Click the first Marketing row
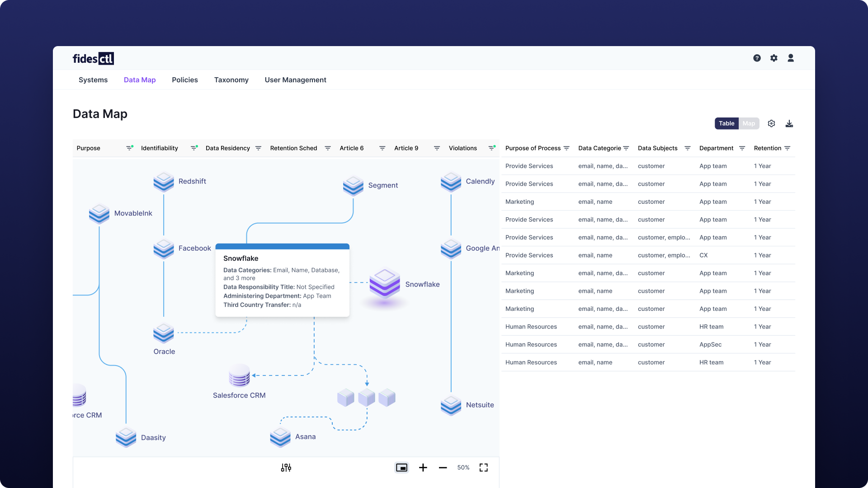Viewport: 868px width, 488px height. [648, 202]
